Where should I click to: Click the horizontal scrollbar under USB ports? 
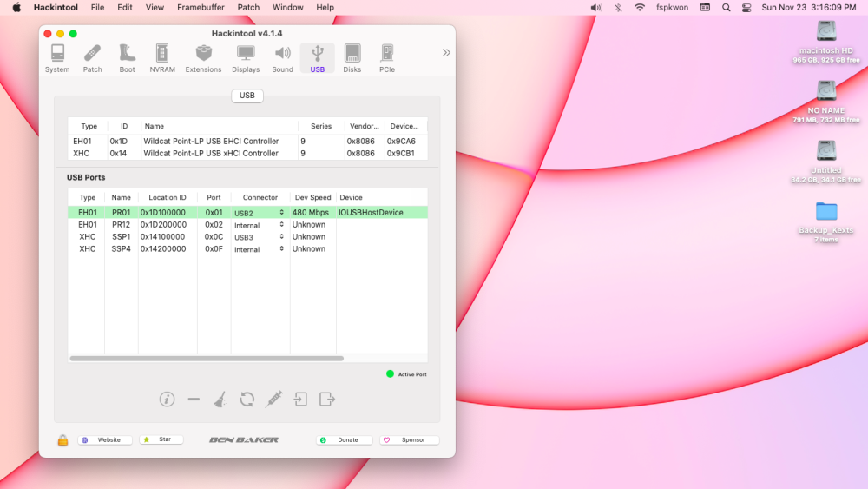[207, 359]
